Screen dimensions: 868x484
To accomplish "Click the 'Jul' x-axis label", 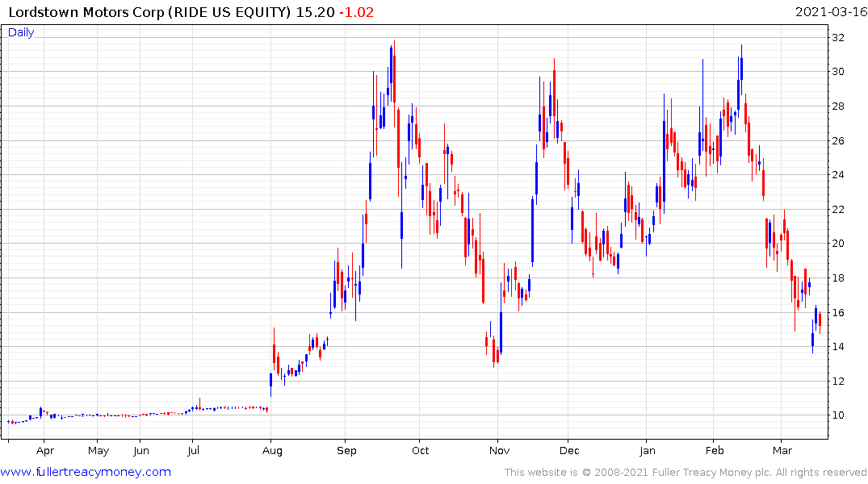I will [x=193, y=450].
